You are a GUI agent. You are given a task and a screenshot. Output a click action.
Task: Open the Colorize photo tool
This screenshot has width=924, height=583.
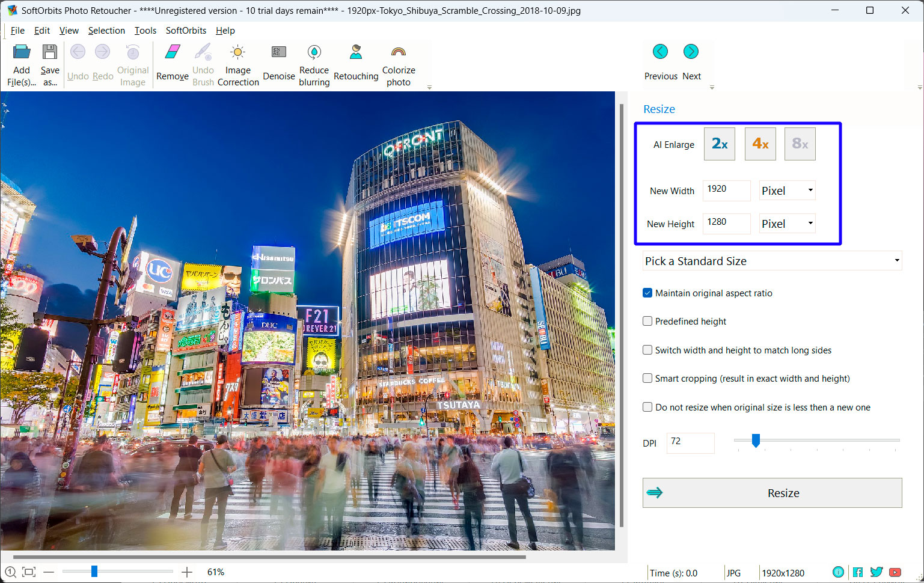[x=398, y=63]
